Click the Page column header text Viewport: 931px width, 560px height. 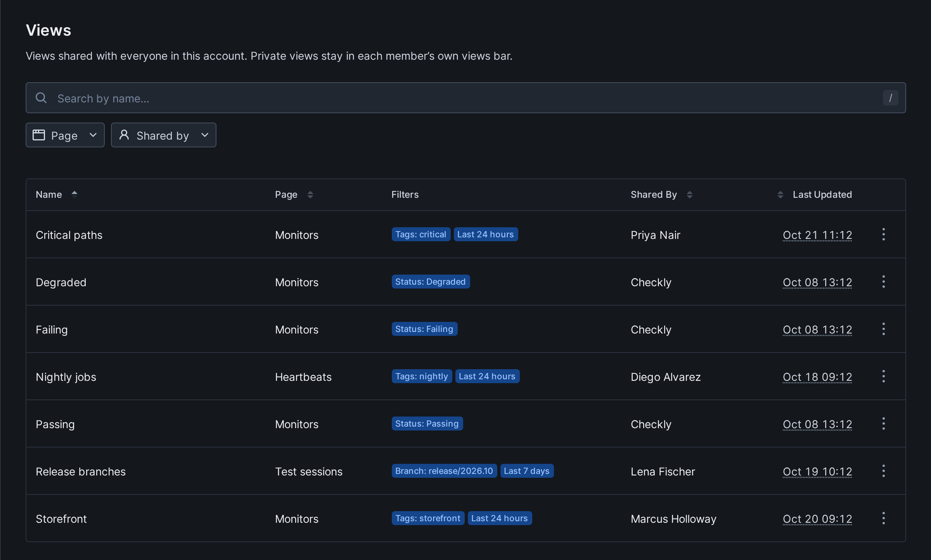click(286, 194)
